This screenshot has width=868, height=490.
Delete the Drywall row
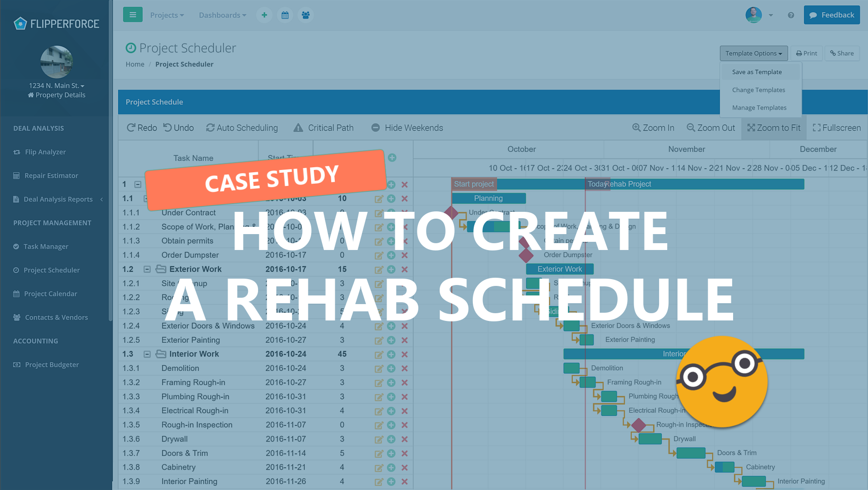[x=404, y=439]
